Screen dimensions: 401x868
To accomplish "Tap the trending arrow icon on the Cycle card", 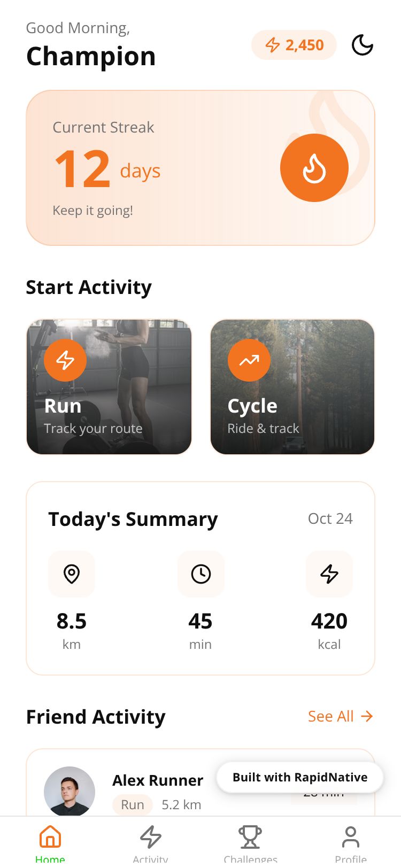I will pos(249,360).
